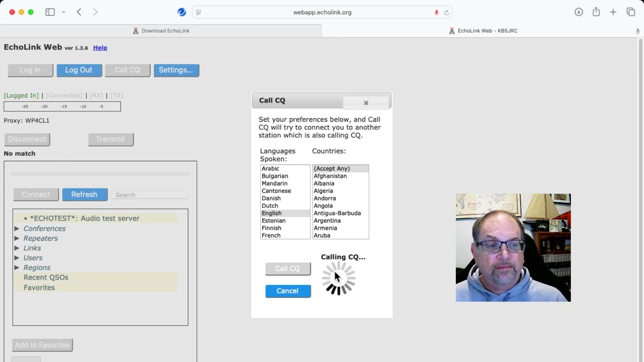The height and width of the screenshot is (362, 644).
Task: Switch to the Download EchoLink tab
Action: coord(161,31)
